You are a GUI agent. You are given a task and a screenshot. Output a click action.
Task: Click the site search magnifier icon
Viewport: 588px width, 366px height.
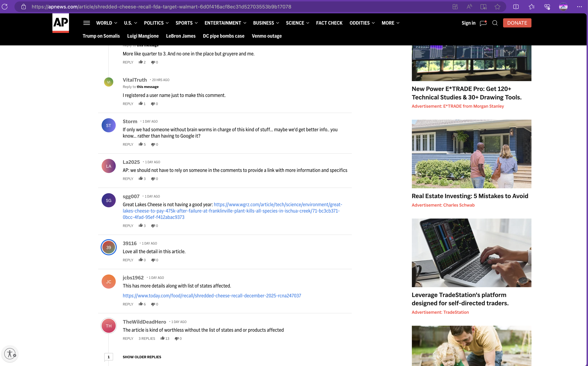[495, 23]
